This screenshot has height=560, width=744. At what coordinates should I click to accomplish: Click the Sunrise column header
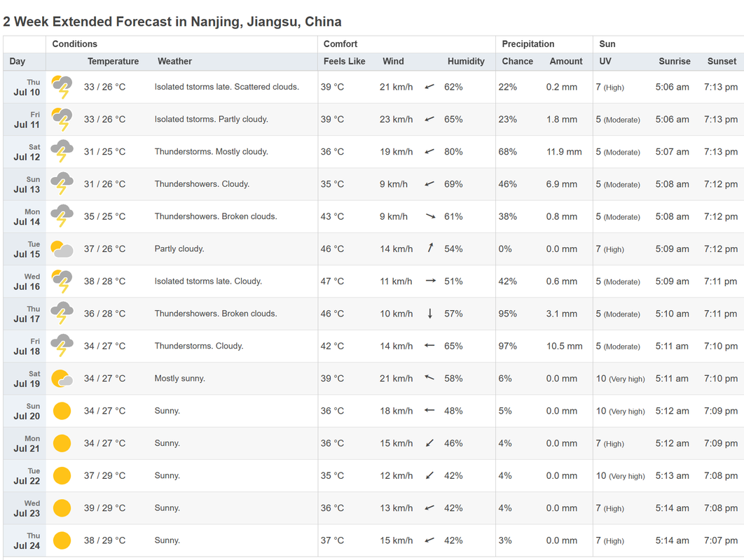tap(674, 62)
